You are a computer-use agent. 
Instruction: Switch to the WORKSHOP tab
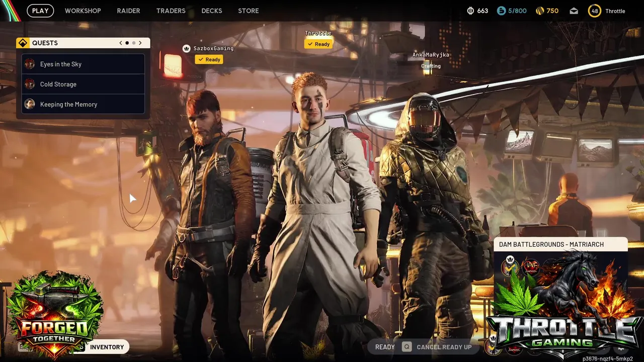click(x=83, y=11)
